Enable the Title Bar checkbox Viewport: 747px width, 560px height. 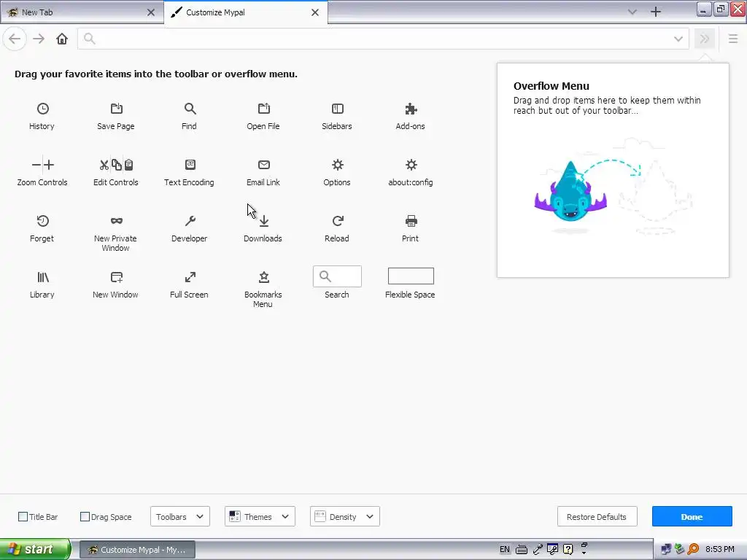click(x=23, y=517)
